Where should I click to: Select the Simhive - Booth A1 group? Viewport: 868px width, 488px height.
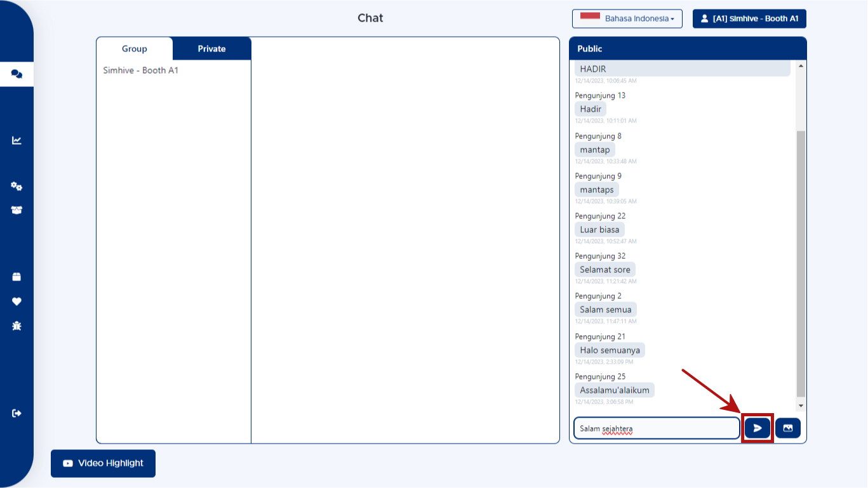tap(141, 70)
